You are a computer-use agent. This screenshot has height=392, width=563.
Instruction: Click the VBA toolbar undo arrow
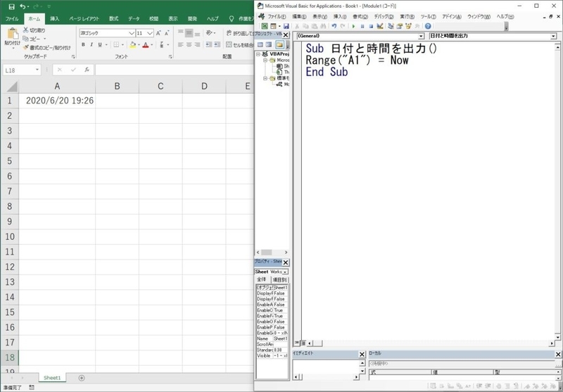click(334, 26)
